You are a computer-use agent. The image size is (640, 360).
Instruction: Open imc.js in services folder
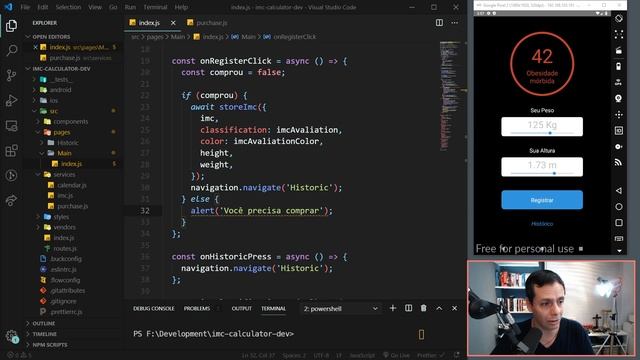click(x=65, y=196)
